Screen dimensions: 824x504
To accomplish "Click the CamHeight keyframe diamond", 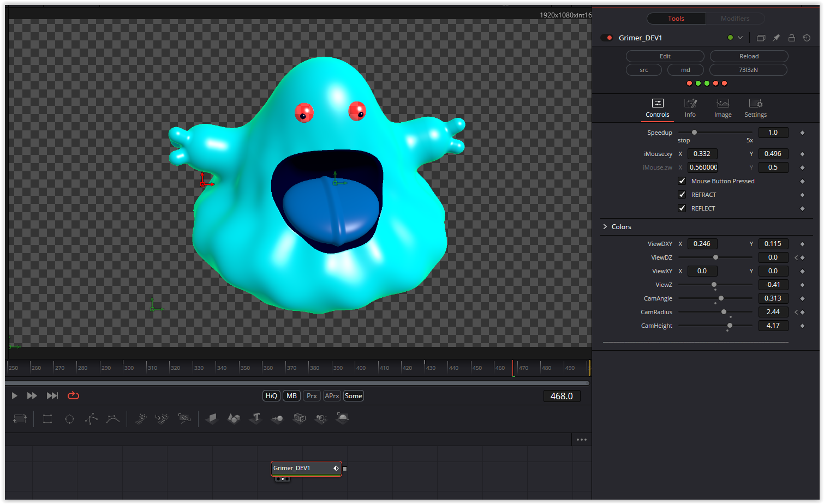I will point(802,326).
